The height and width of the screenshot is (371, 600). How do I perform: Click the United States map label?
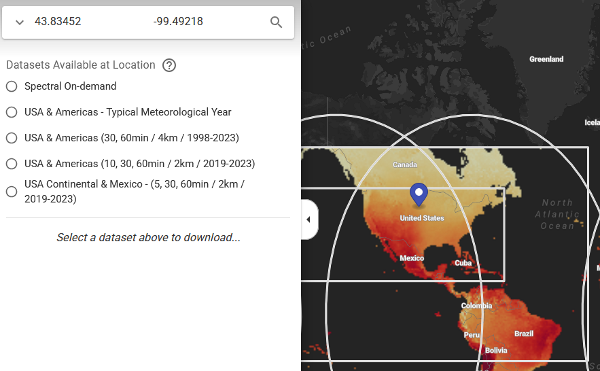click(x=422, y=218)
